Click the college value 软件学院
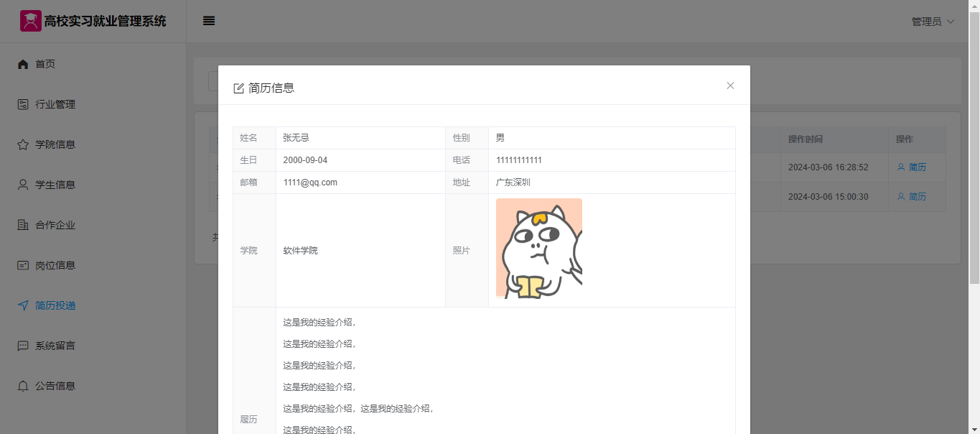This screenshot has height=434, width=980. pos(300,251)
